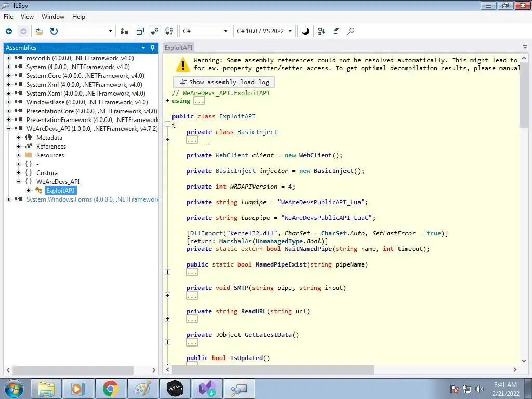Expand the System.Core assembly node

[x=8, y=76]
